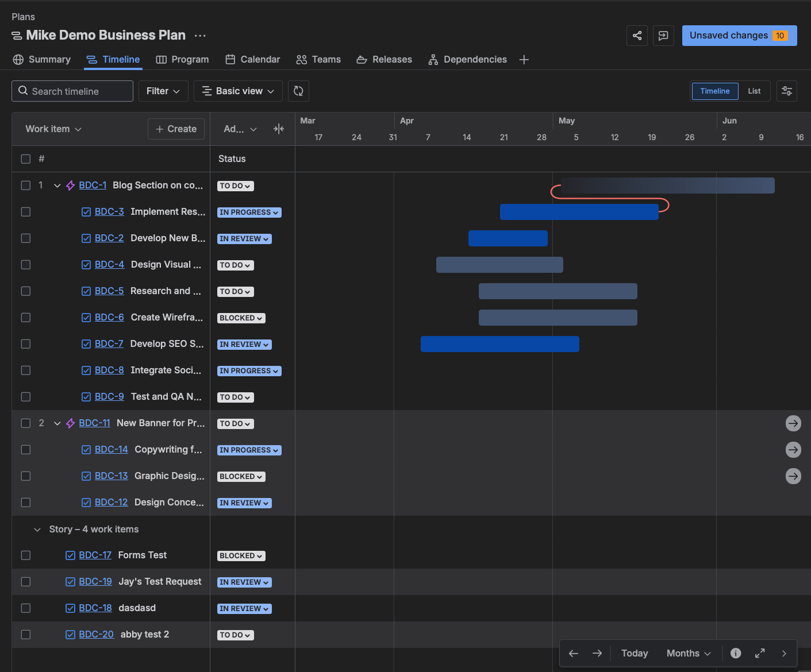Open the feedback icon beside share
The width and height of the screenshot is (811, 672).
663,36
